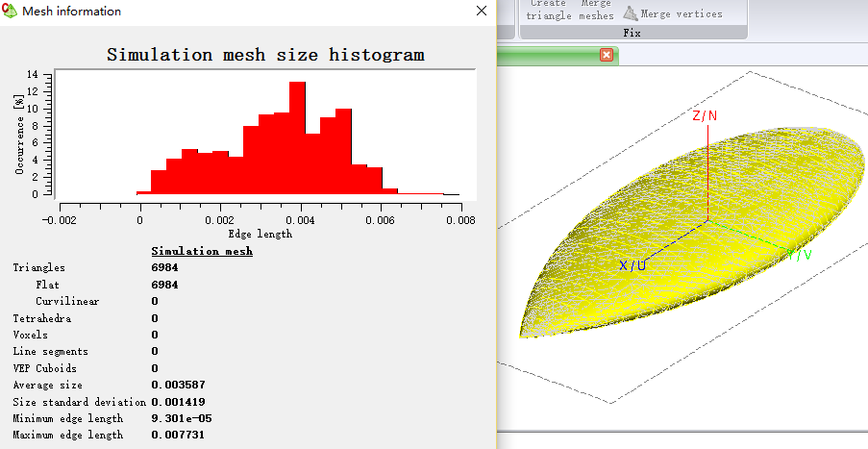This screenshot has width=868, height=449.
Task: Select the Triangles count value 6984
Action: [165, 268]
